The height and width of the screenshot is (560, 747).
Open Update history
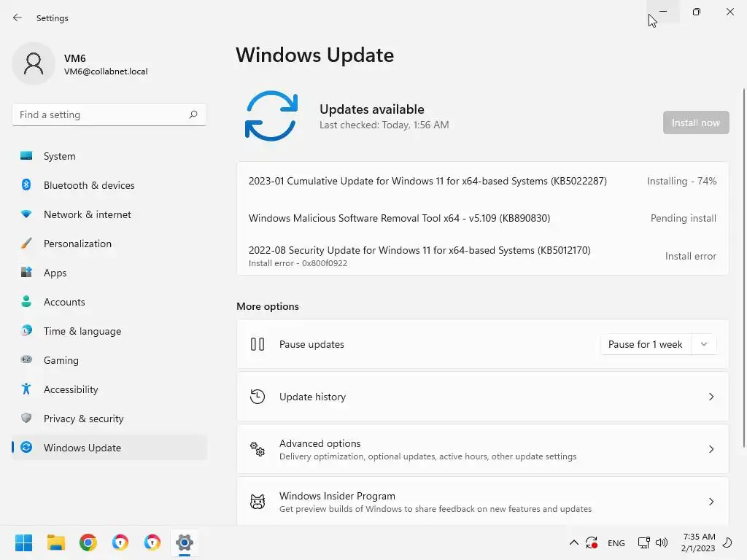point(483,397)
